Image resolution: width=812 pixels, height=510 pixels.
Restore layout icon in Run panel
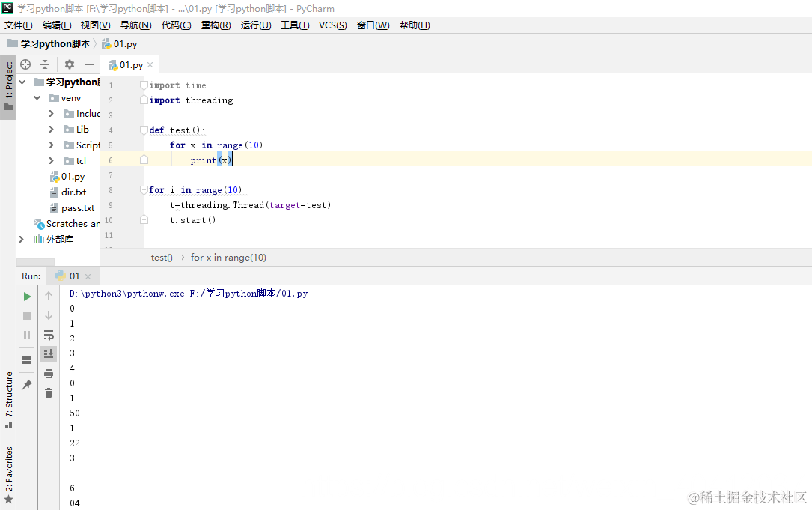pos(27,360)
